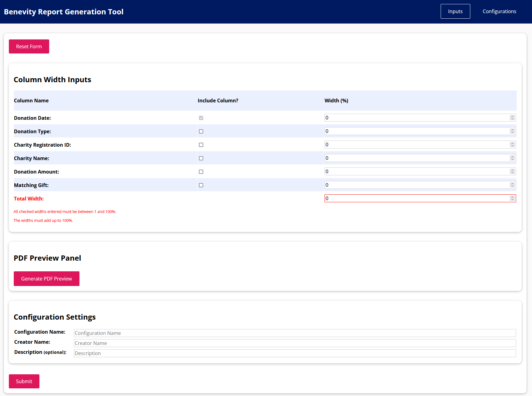Click the 'Matching Gift:' row label

[x=31, y=185]
